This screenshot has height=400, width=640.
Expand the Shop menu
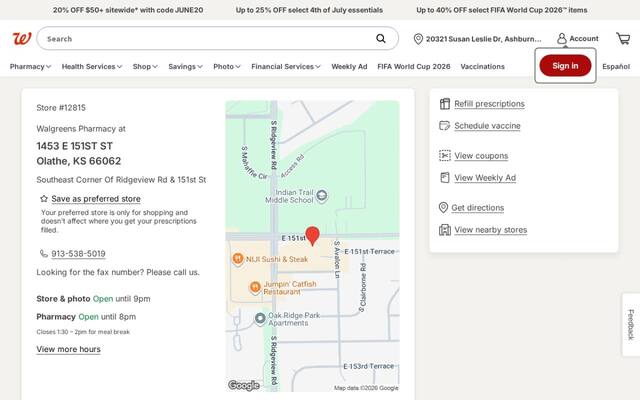click(x=145, y=67)
